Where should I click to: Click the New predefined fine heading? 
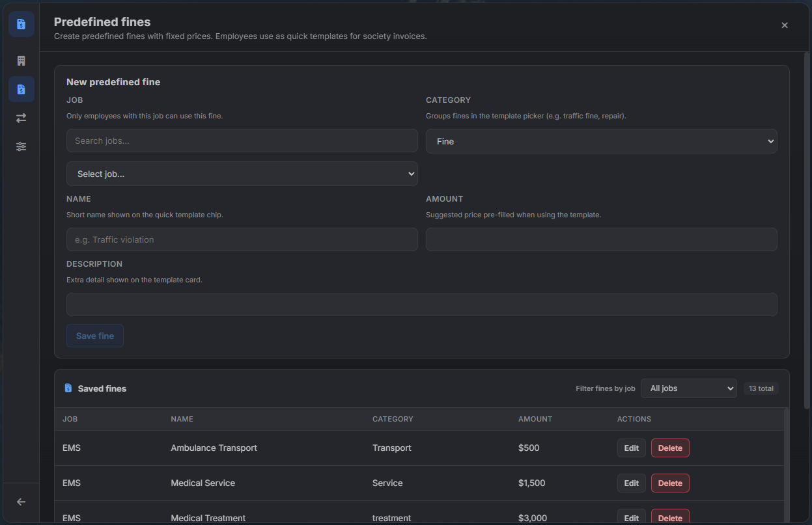113,82
